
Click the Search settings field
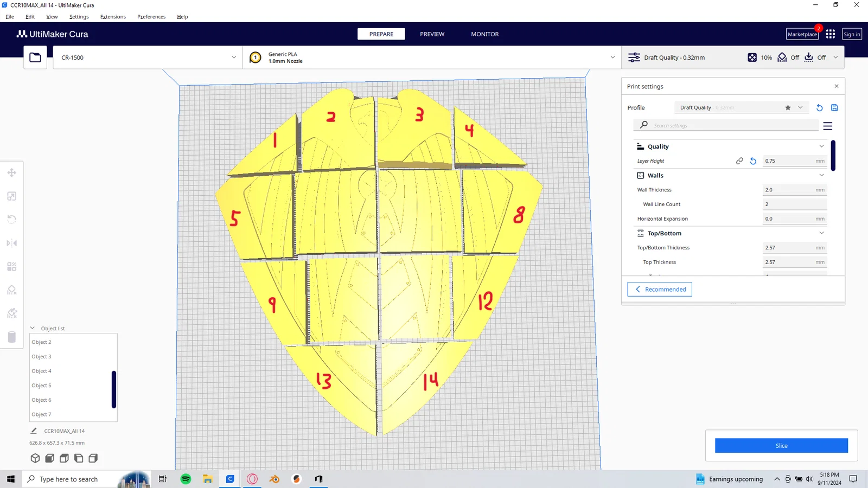(726, 125)
